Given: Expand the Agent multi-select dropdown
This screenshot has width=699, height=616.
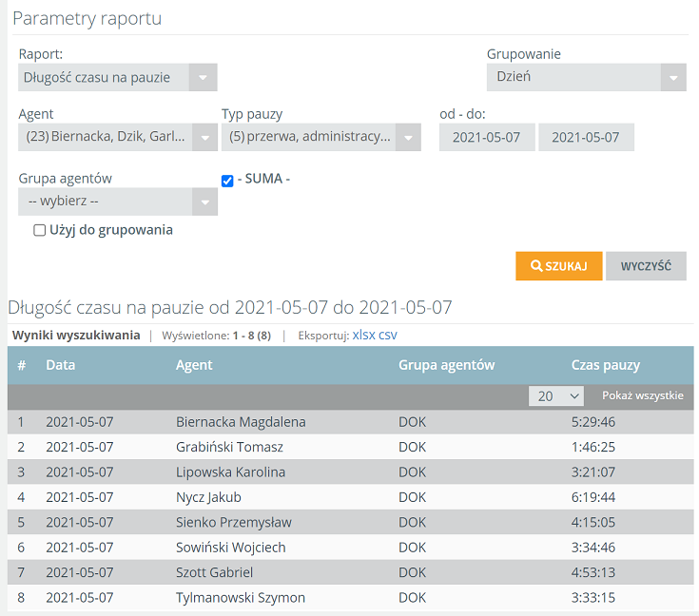Looking at the screenshot, I should point(118,137).
